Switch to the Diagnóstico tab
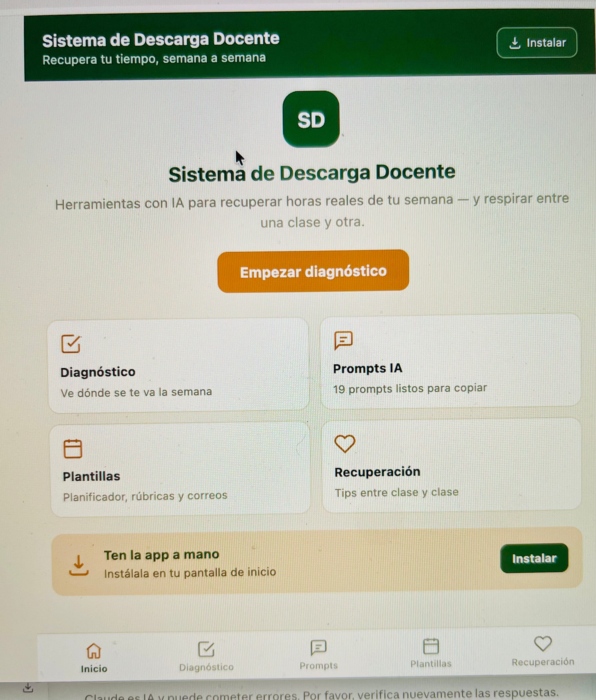Screen dimensions: 596x700 coord(206,656)
